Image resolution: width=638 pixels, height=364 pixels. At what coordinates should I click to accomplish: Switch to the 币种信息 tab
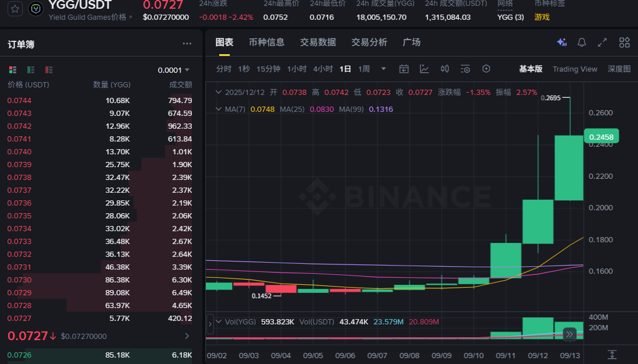pyautogui.click(x=267, y=43)
